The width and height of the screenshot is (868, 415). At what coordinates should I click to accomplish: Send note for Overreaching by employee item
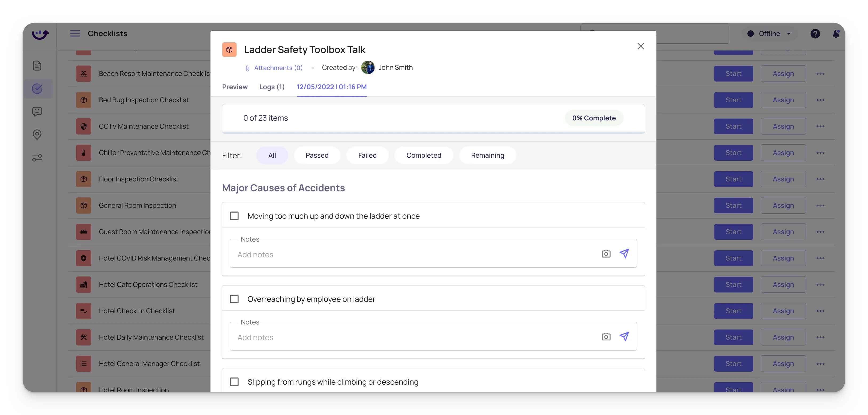click(x=624, y=337)
